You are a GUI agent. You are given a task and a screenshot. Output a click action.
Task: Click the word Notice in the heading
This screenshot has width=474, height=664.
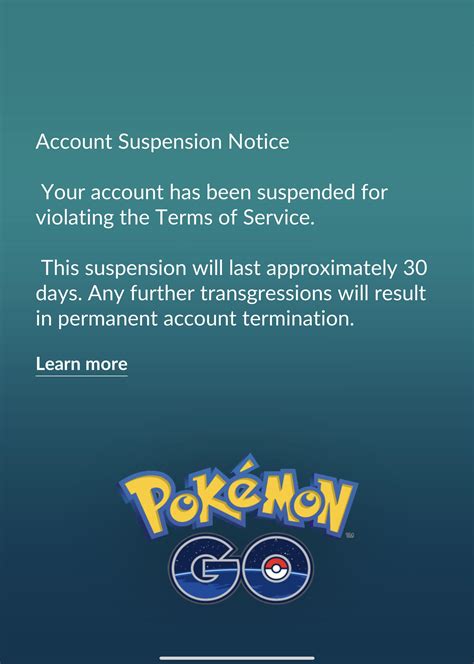259,141
